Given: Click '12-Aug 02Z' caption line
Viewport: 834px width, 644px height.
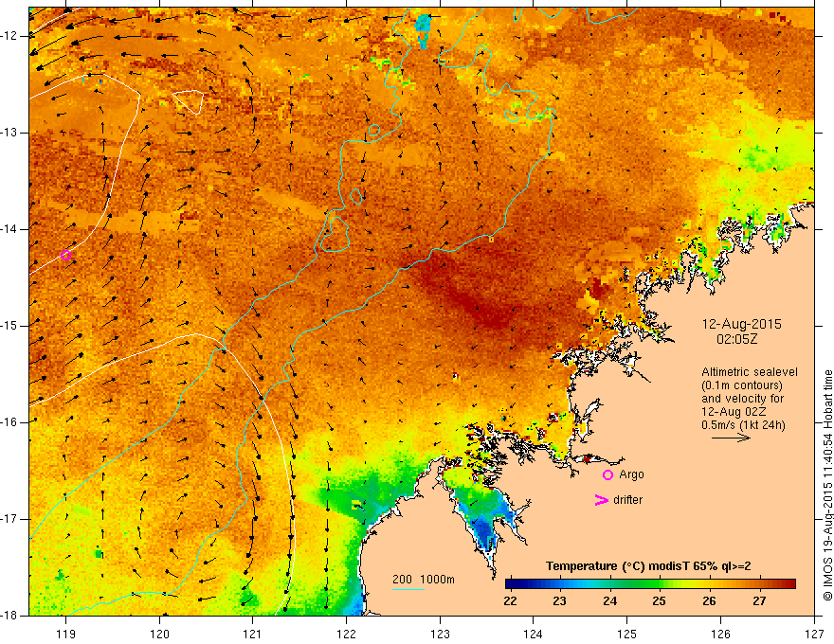Looking at the screenshot, I should [x=734, y=412].
